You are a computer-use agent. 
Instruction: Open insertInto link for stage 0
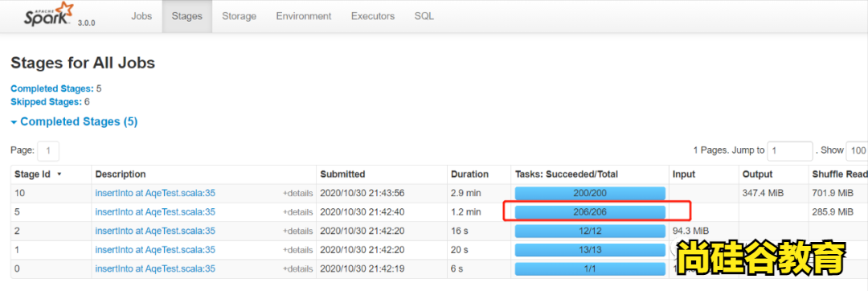click(155, 268)
